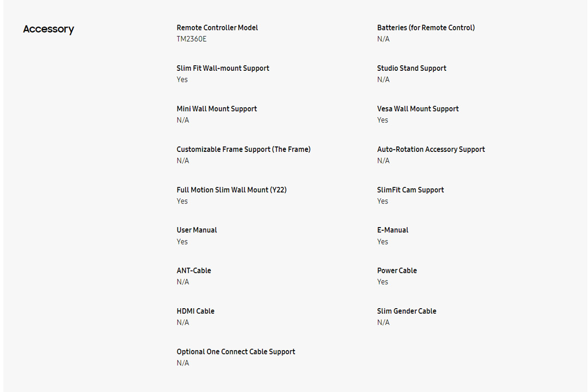Click the SlimFit Cam Support label

point(411,190)
